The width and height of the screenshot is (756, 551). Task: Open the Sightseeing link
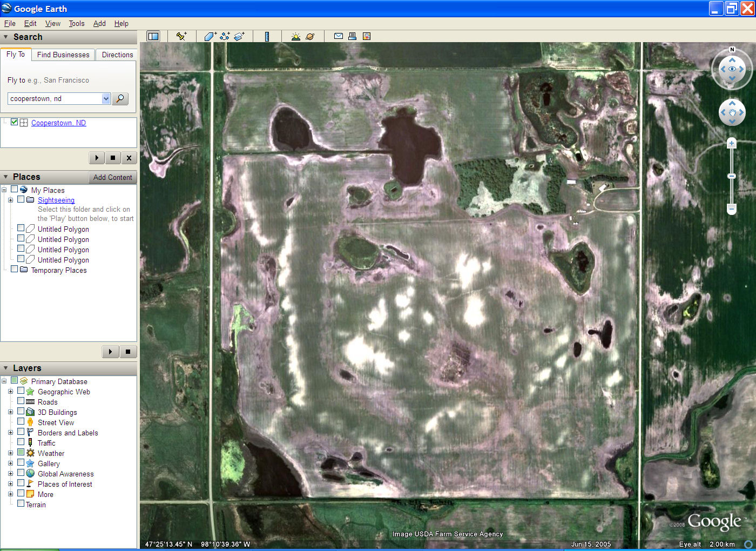coord(56,200)
